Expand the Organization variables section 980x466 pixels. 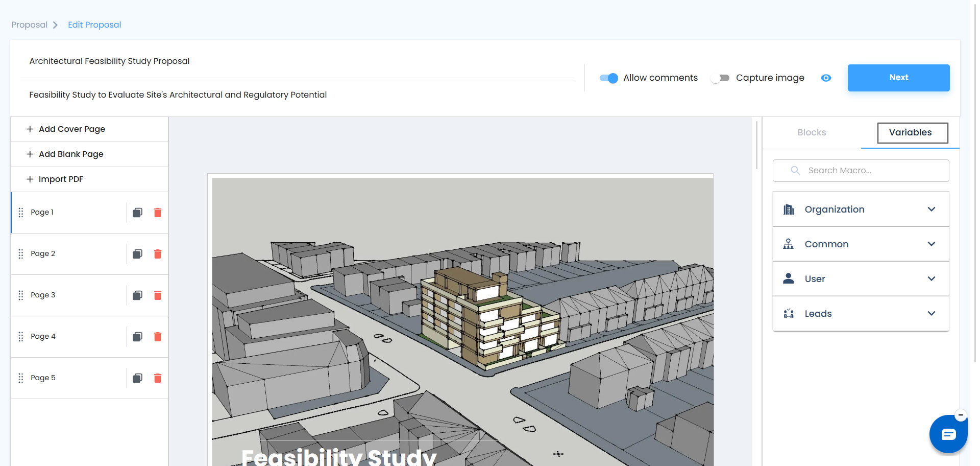click(x=861, y=209)
